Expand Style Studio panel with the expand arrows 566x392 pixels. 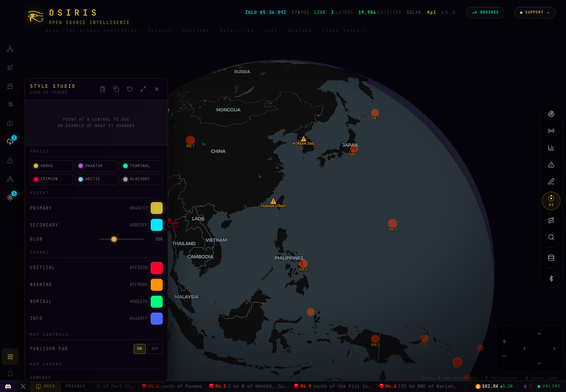pos(143,89)
